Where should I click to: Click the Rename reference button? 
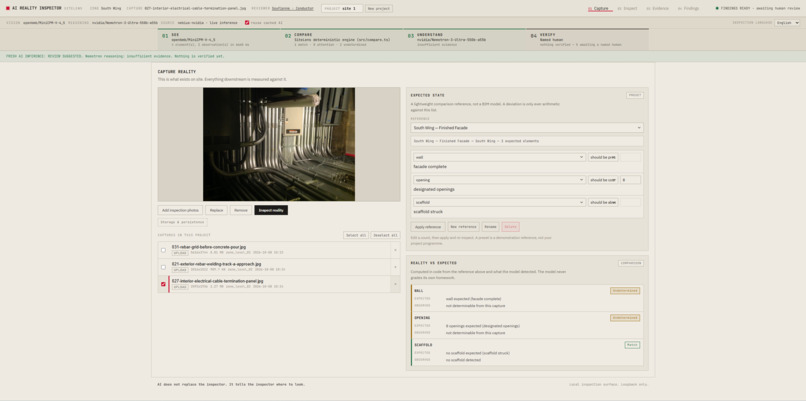point(490,227)
